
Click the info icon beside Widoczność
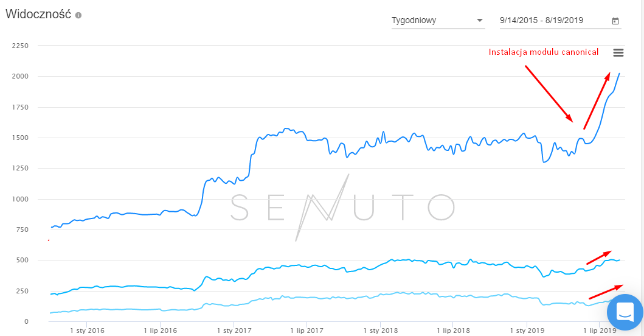pyautogui.click(x=78, y=15)
